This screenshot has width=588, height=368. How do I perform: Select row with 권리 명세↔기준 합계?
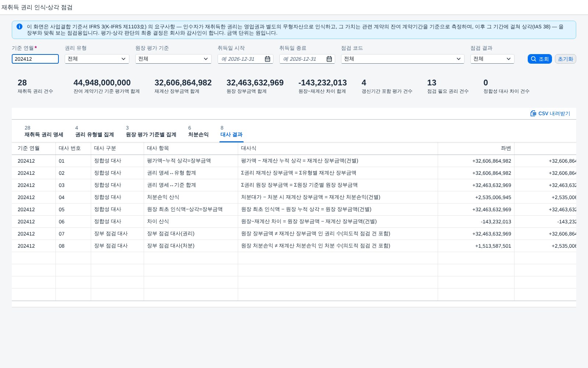point(294,185)
